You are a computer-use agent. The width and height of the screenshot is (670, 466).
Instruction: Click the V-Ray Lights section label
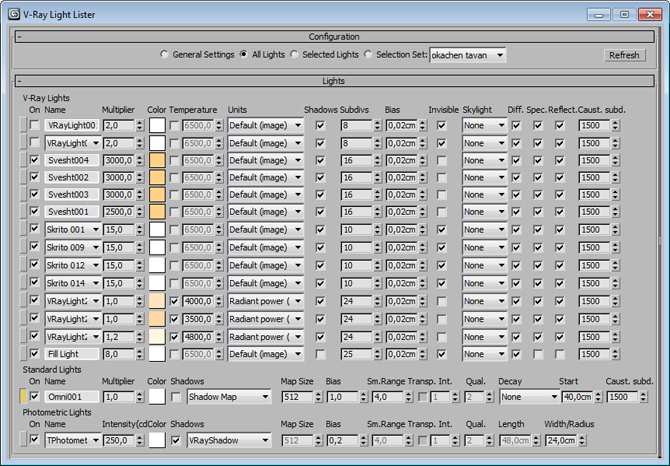coord(46,98)
